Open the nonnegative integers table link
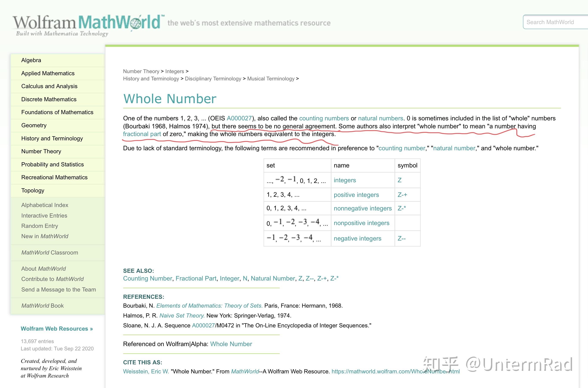This screenshot has height=388, width=588. [x=363, y=208]
